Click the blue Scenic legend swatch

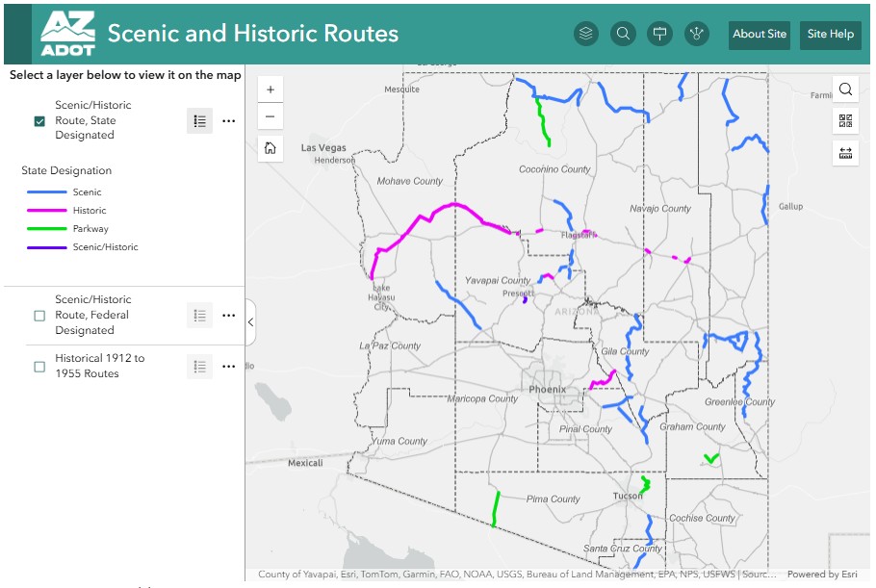point(47,192)
